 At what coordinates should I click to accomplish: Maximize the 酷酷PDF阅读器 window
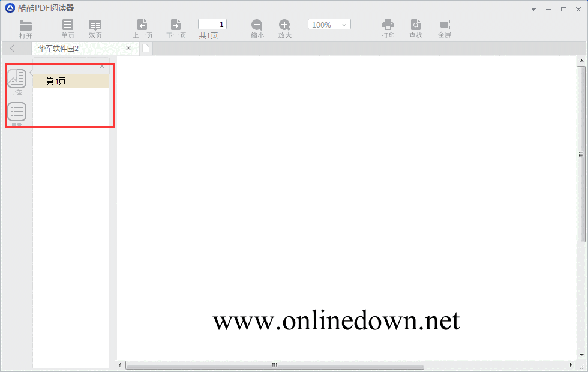tap(563, 10)
